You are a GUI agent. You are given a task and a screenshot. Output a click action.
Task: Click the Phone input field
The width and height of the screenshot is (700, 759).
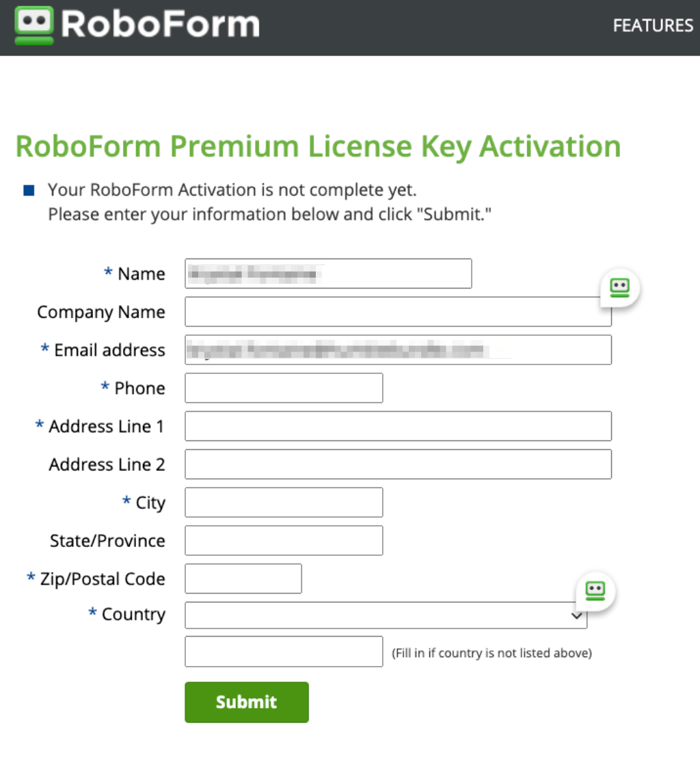(283, 388)
